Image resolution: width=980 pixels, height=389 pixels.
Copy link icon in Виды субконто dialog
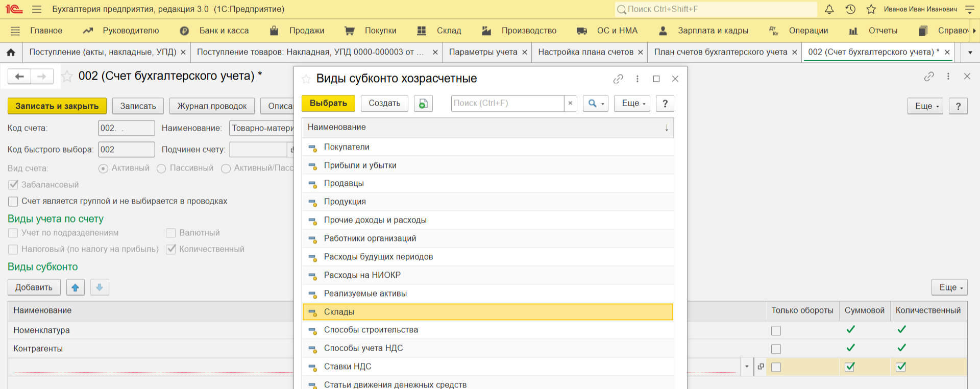point(618,79)
